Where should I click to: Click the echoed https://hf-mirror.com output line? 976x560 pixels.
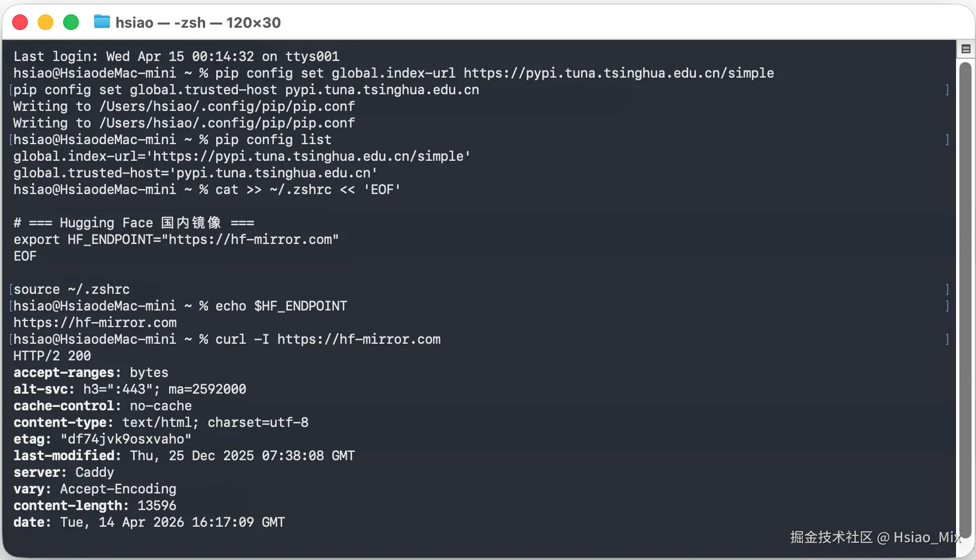click(x=95, y=323)
